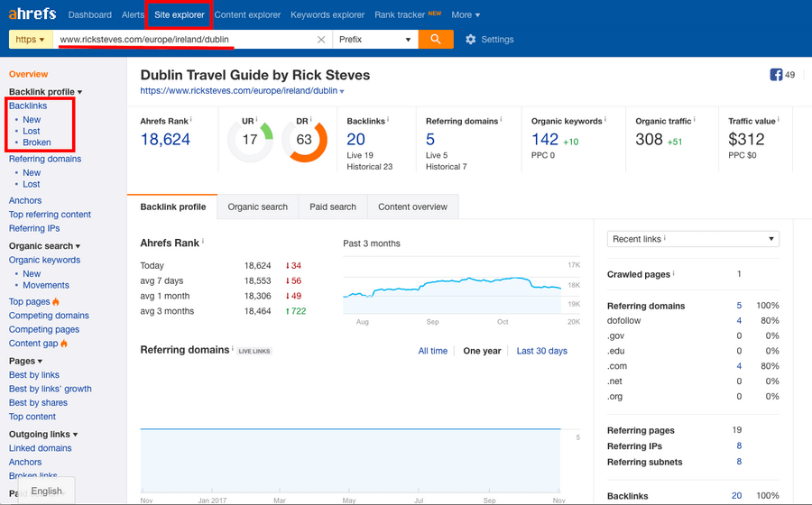Image resolution: width=812 pixels, height=505 pixels.
Task: Open Lost under Backlinks
Action: coord(31,131)
